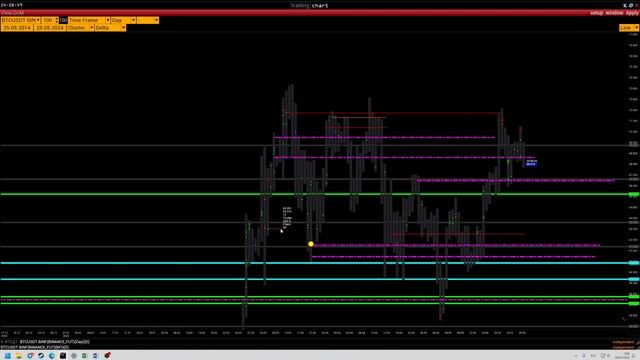The image size is (640, 360).
Task: Open the black trading app taskbar icon
Action: (x=63, y=356)
